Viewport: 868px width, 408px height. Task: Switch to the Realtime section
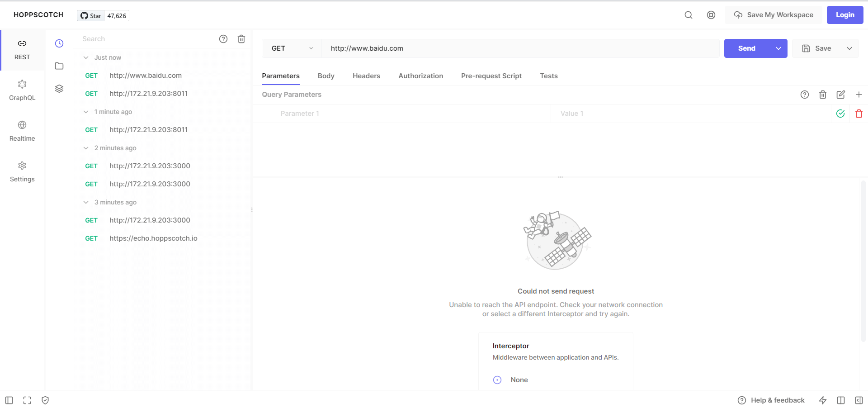22,130
